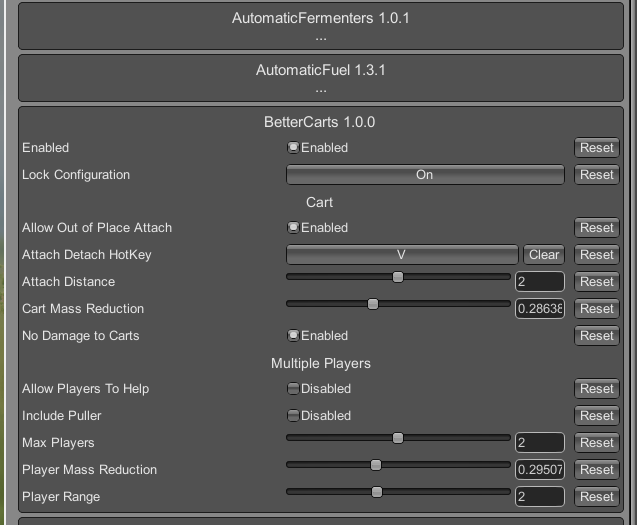Image resolution: width=637 pixels, height=525 pixels.
Task: Focus the Attach Distance value field
Action: click(540, 281)
